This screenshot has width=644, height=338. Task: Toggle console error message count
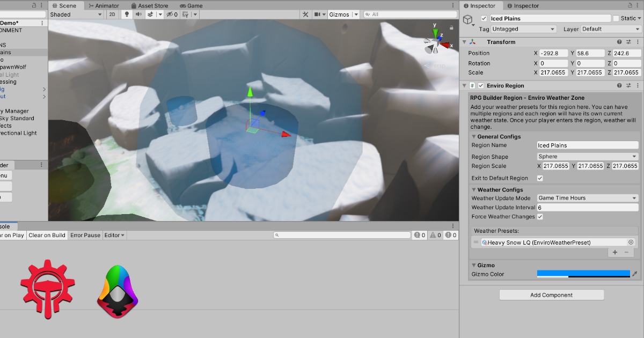(x=451, y=235)
